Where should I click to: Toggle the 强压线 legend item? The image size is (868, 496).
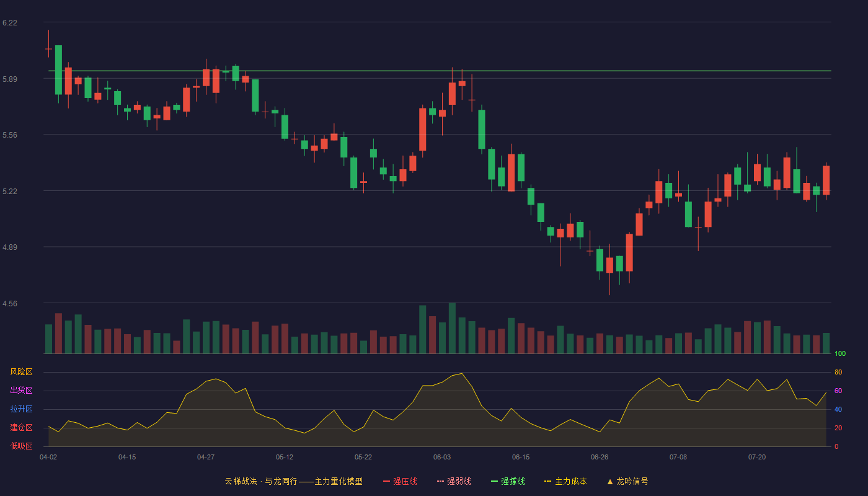(400, 481)
